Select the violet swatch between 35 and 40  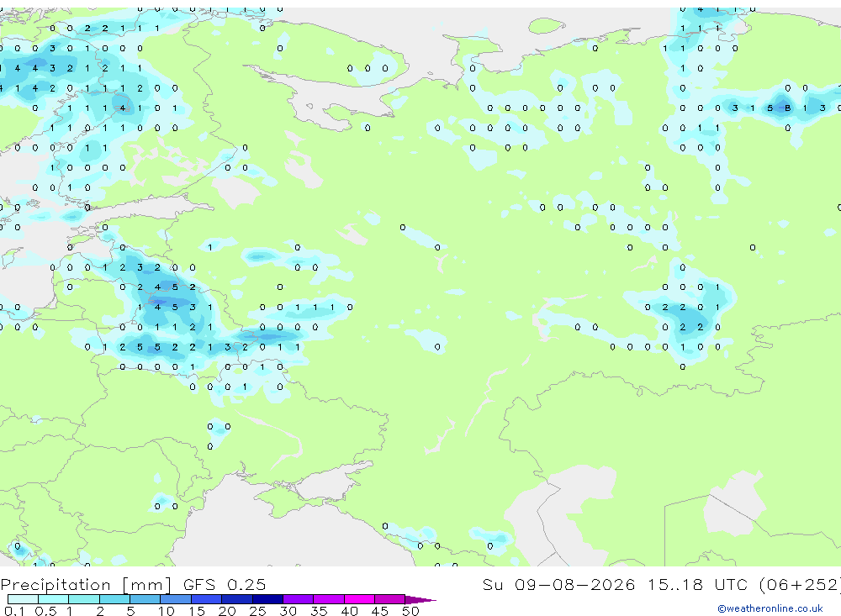point(329,599)
